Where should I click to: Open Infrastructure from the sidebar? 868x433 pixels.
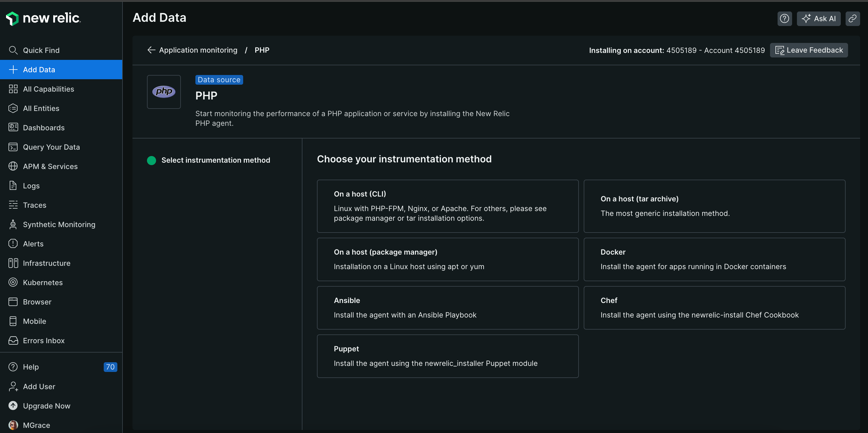[x=61, y=263]
